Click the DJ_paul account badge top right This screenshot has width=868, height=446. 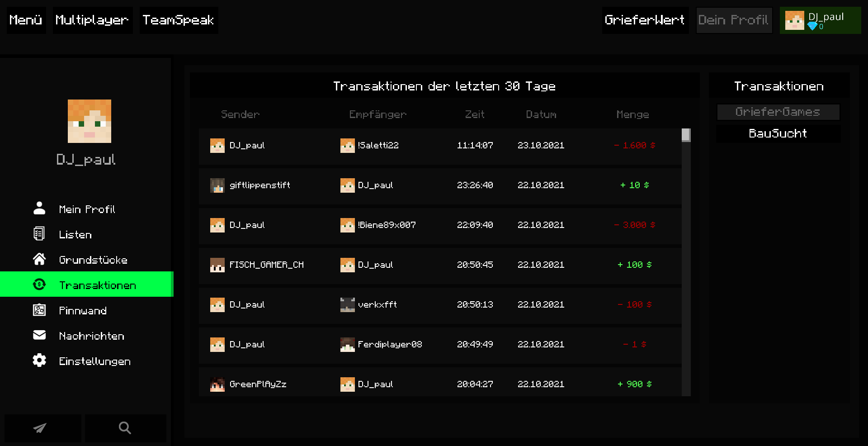pos(820,20)
